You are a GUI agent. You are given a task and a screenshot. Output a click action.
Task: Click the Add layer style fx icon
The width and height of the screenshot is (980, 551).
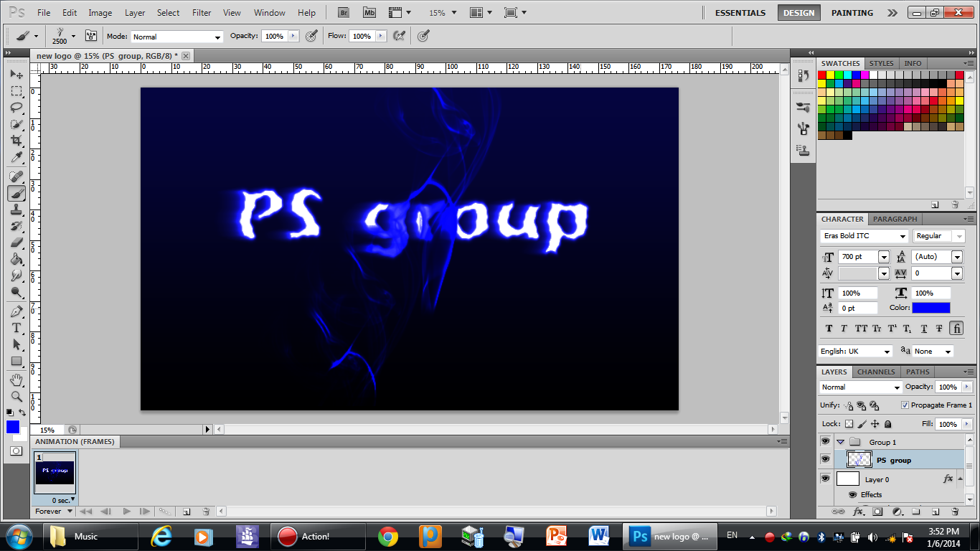pyautogui.click(x=858, y=512)
